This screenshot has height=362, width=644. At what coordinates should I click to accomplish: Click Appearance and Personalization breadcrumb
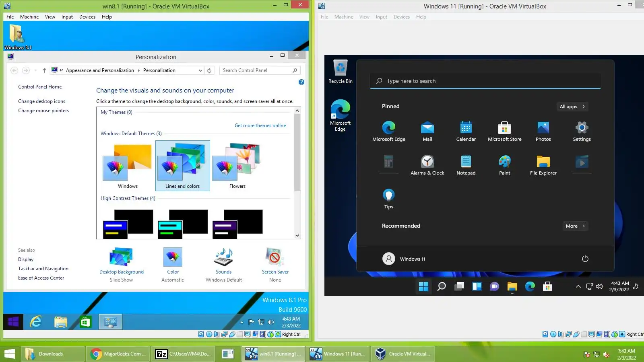(x=100, y=70)
